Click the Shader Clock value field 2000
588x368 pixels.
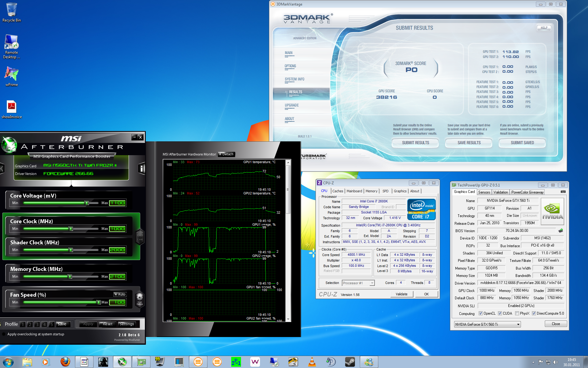[118, 250]
